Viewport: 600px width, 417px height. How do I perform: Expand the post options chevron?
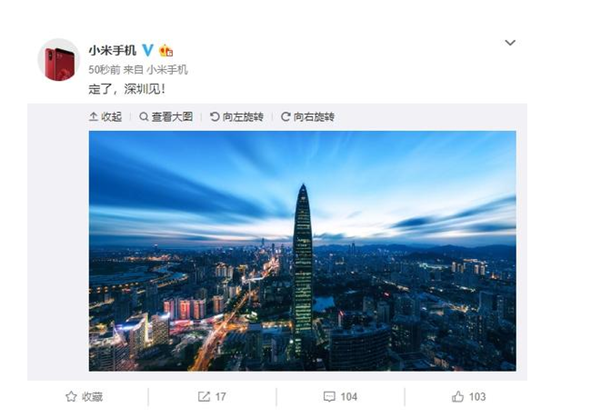(x=510, y=42)
